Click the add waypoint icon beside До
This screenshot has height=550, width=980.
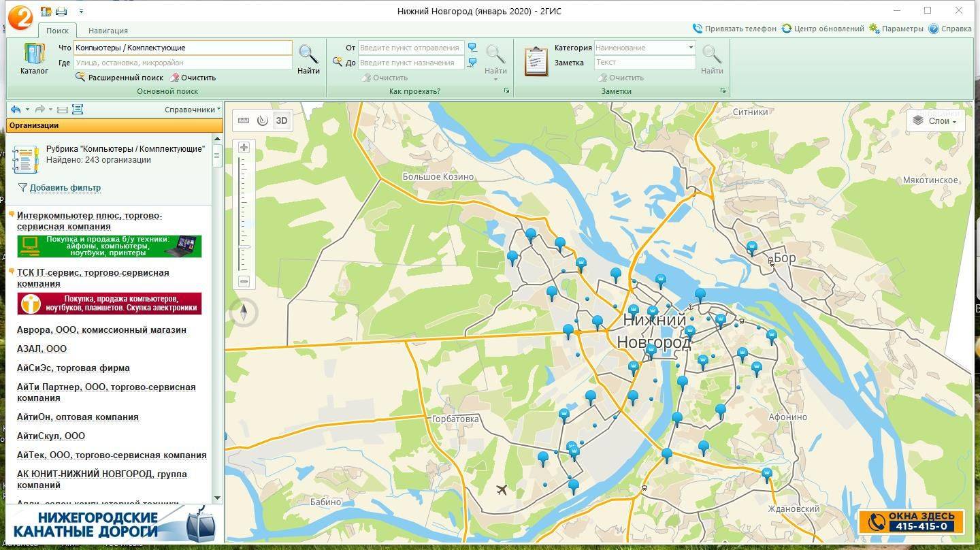[337, 62]
